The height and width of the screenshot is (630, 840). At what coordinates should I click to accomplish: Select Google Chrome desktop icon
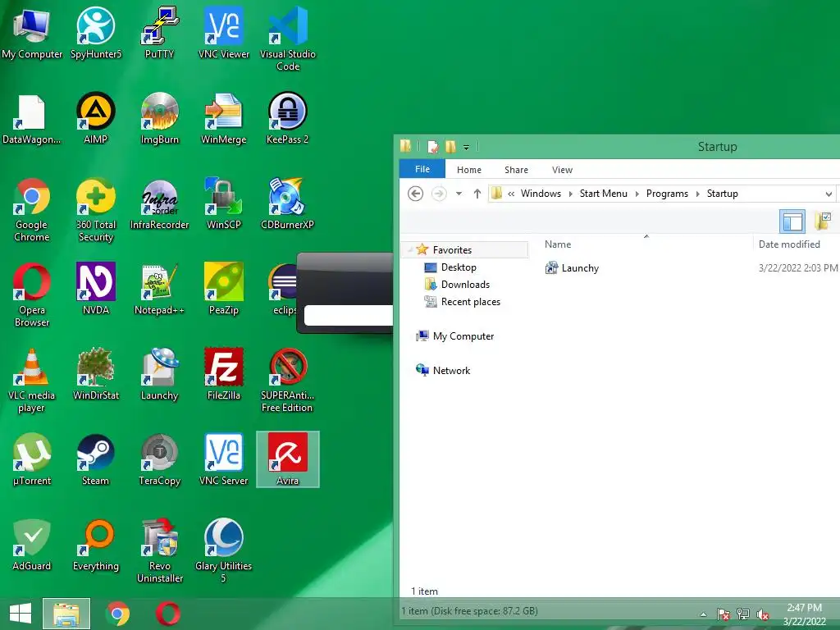click(x=32, y=209)
